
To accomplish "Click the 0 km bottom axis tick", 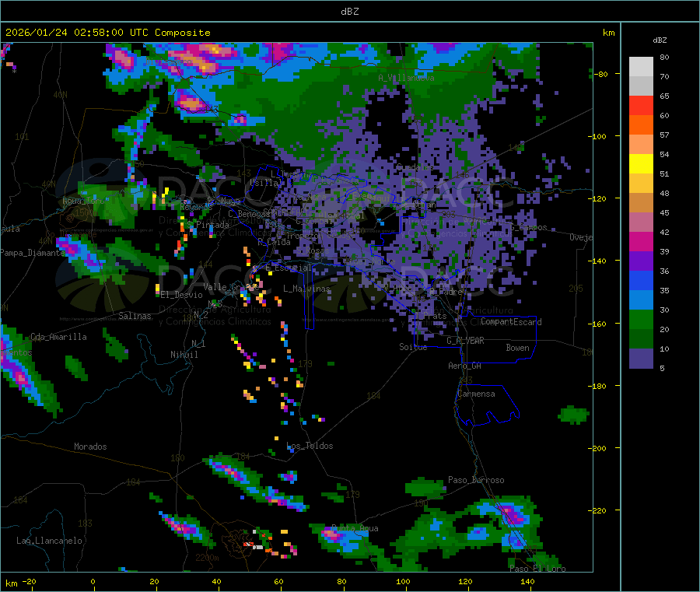I will coord(93,581).
